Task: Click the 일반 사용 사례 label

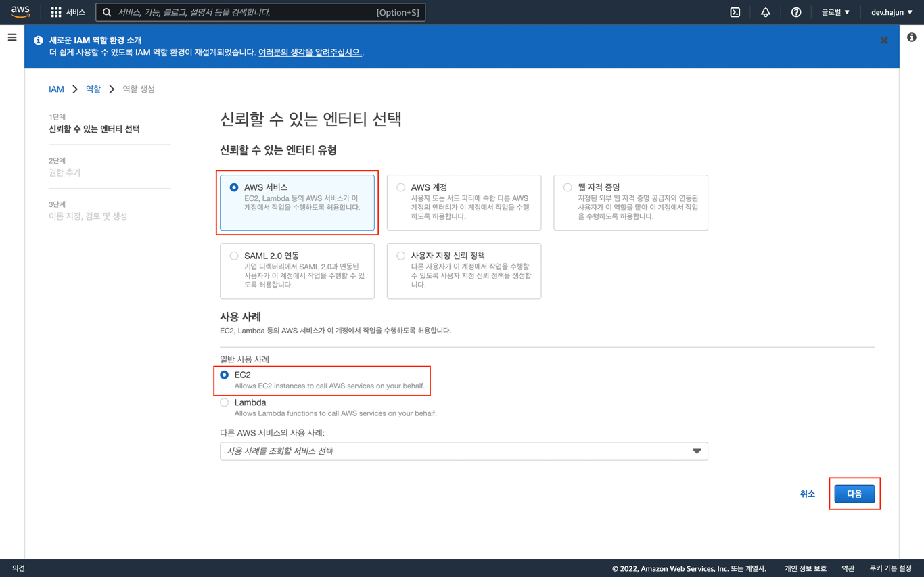Action: (244, 359)
